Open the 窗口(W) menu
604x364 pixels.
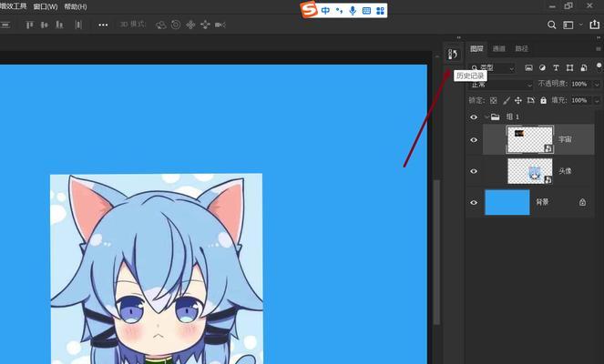click(46, 7)
